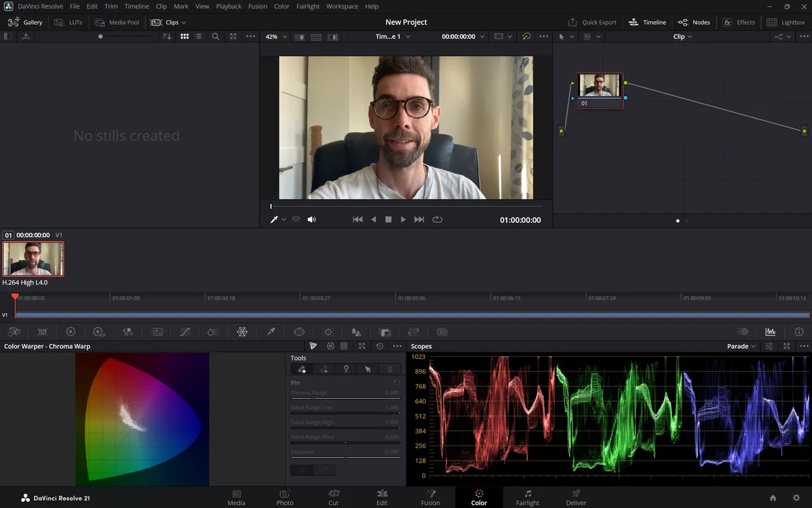Open the HDR color wheels palette
This screenshot has width=812, height=508.
[99, 332]
